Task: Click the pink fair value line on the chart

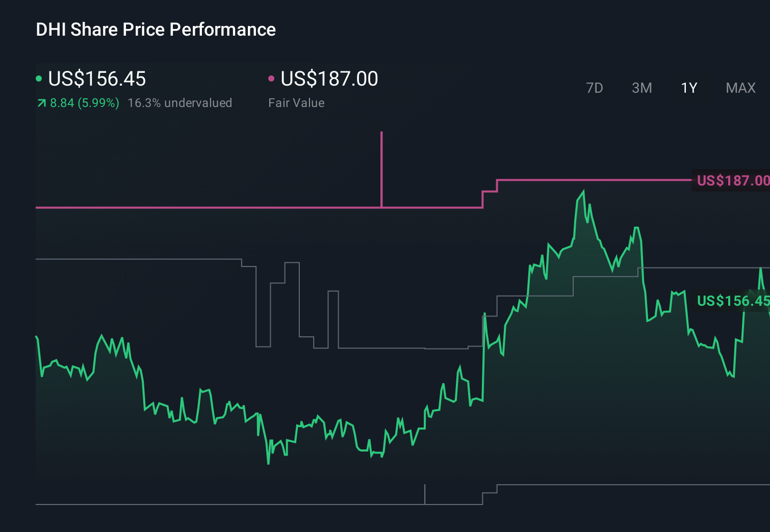Action: (x=255, y=207)
